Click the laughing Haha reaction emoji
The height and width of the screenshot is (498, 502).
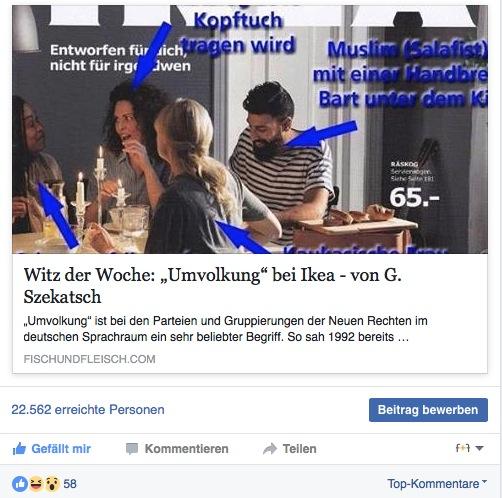tap(36, 484)
